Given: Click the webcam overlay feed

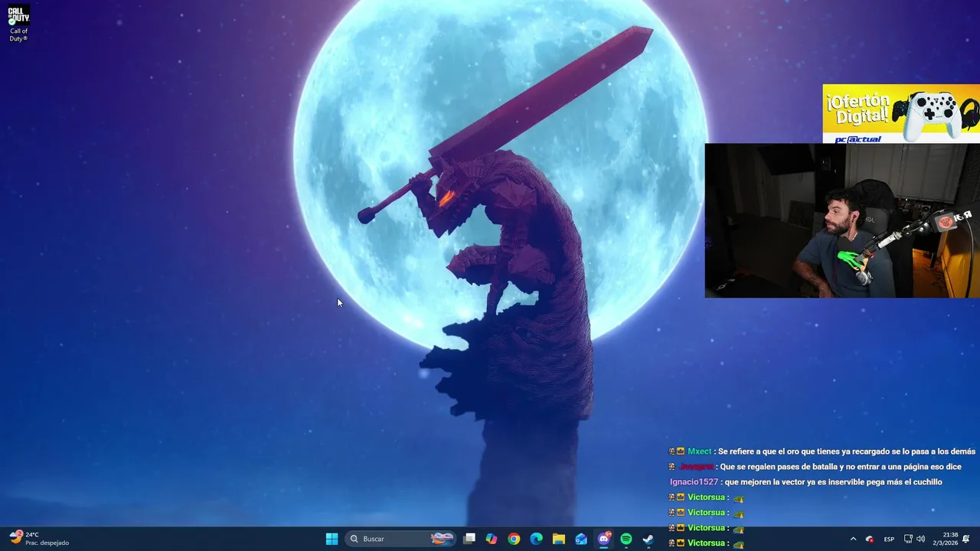Looking at the screenshot, I should click(x=842, y=220).
